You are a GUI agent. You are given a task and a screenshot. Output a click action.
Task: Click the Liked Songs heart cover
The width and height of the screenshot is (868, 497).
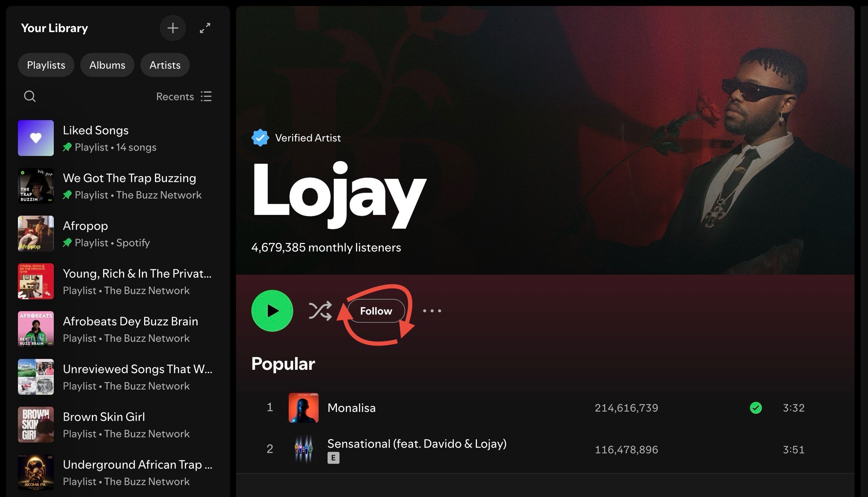tap(36, 138)
